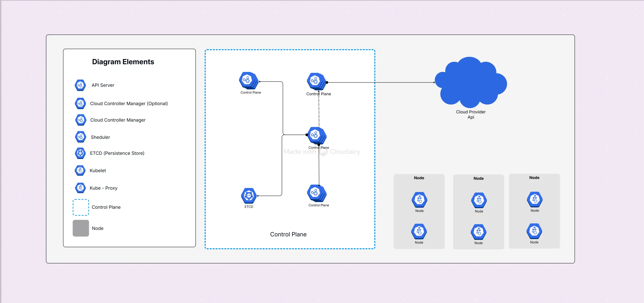Select the API Server icon in Diagram Elements

point(80,85)
